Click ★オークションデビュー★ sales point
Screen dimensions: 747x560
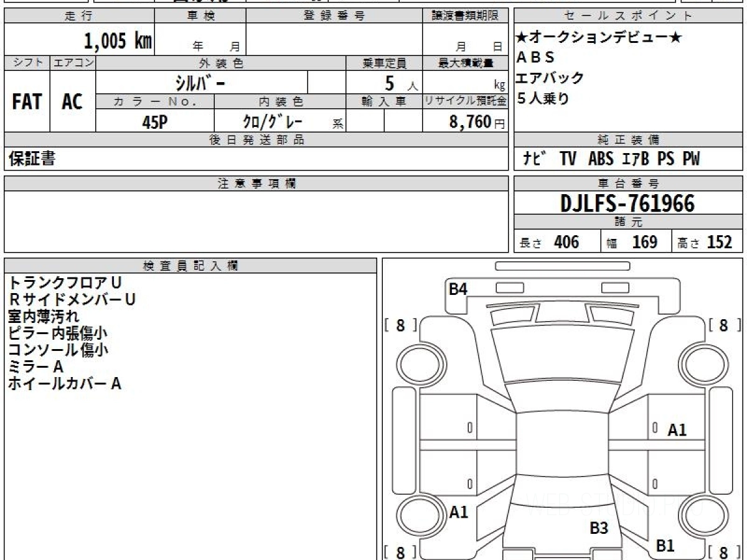coord(599,37)
